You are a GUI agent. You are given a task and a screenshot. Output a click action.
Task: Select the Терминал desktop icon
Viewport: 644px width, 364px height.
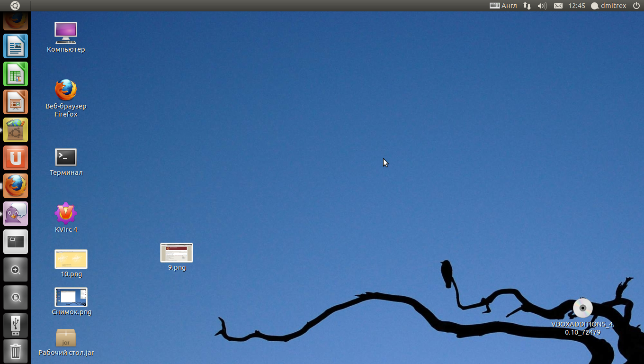tap(66, 162)
